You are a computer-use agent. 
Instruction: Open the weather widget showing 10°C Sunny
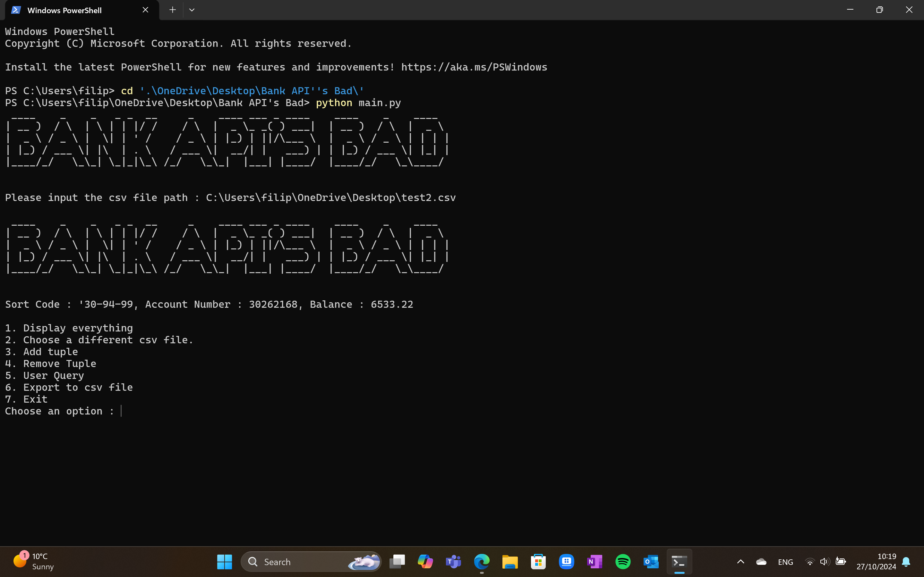pyautogui.click(x=34, y=561)
